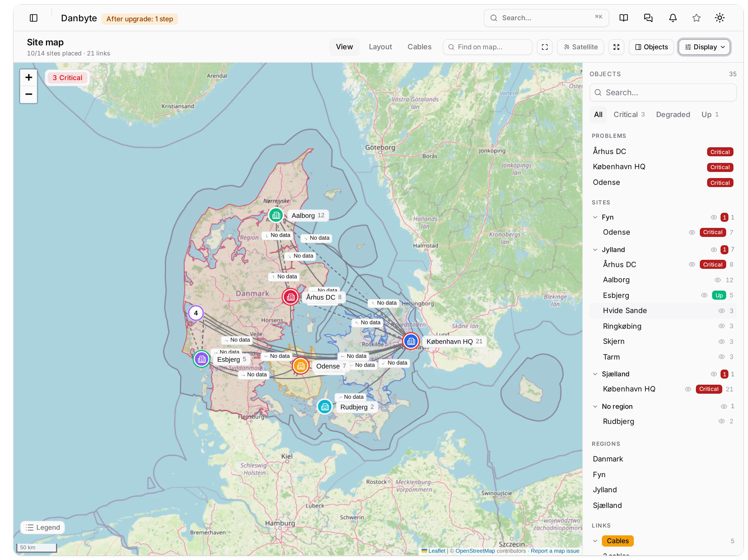748x560 pixels.
Task: Toggle visibility of Aalborg site
Action: (x=718, y=280)
